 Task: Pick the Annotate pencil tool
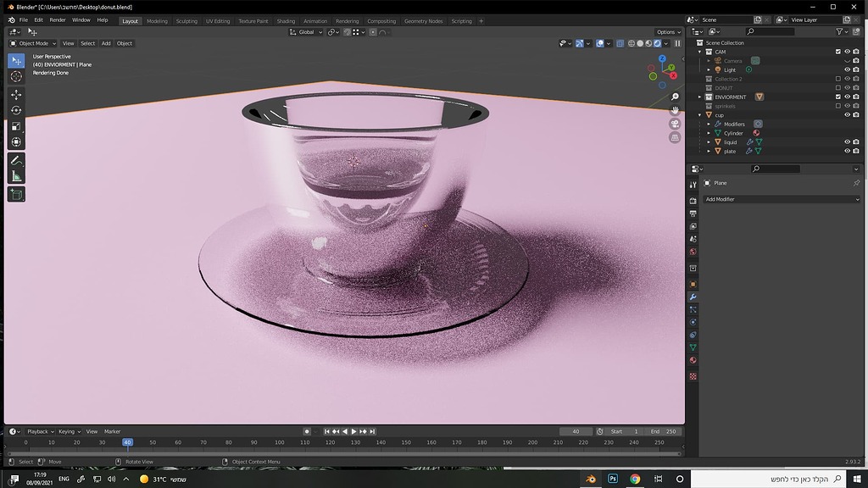tap(16, 160)
